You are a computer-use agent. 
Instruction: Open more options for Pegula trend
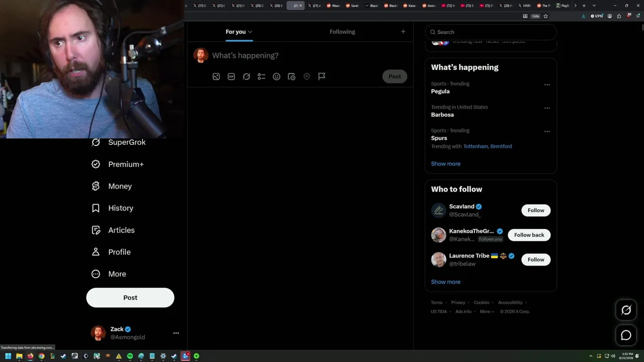tap(547, 84)
